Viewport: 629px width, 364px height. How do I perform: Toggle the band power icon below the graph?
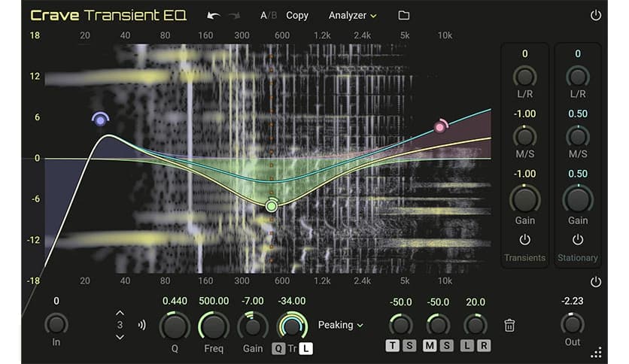[x=596, y=282]
